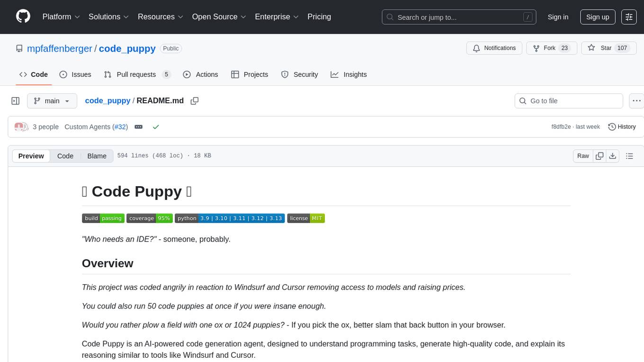Expand commit message details ellipsis
Screen dimensions: 644x362
(x=139, y=127)
